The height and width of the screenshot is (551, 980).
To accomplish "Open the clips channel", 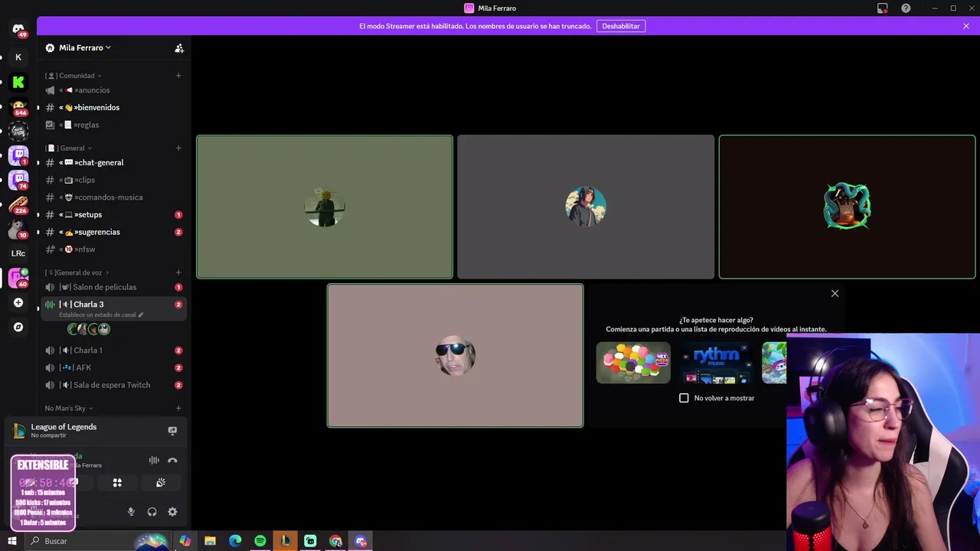I will tap(114, 180).
